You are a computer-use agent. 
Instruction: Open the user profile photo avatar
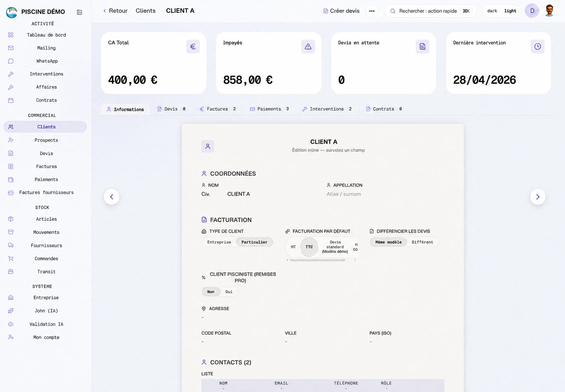pyautogui.click(x=549, y=11)
